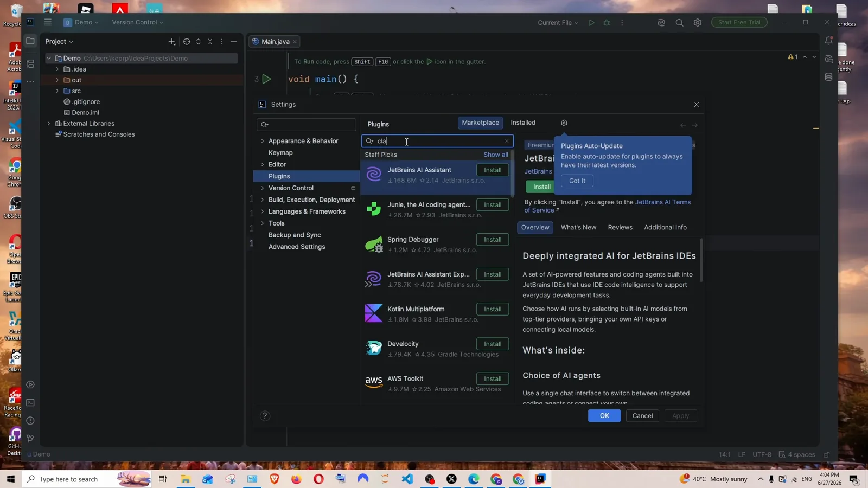Open Notifications bell in right sidebar
Screen dimensions: 868x488
829,41
